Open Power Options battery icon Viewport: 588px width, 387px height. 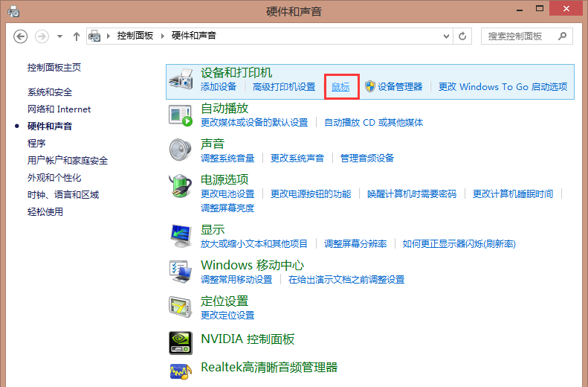click(x=181, y=186)
